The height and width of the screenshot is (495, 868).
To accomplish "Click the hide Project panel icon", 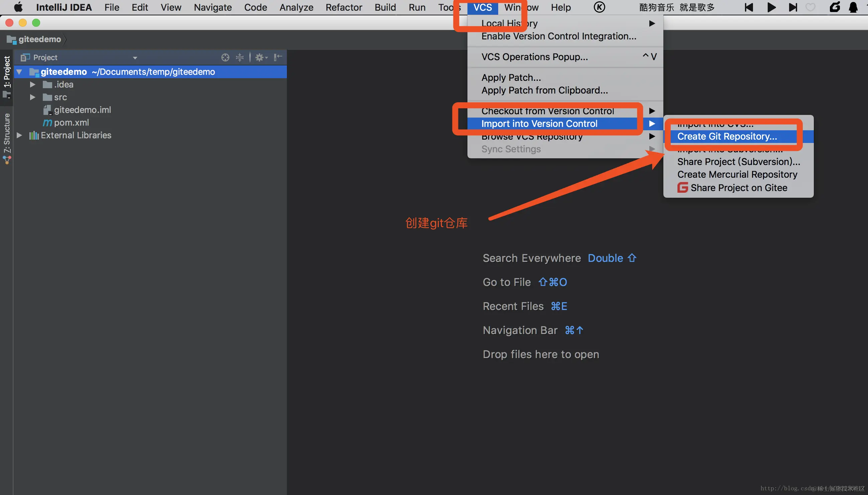I will [278, 57].
